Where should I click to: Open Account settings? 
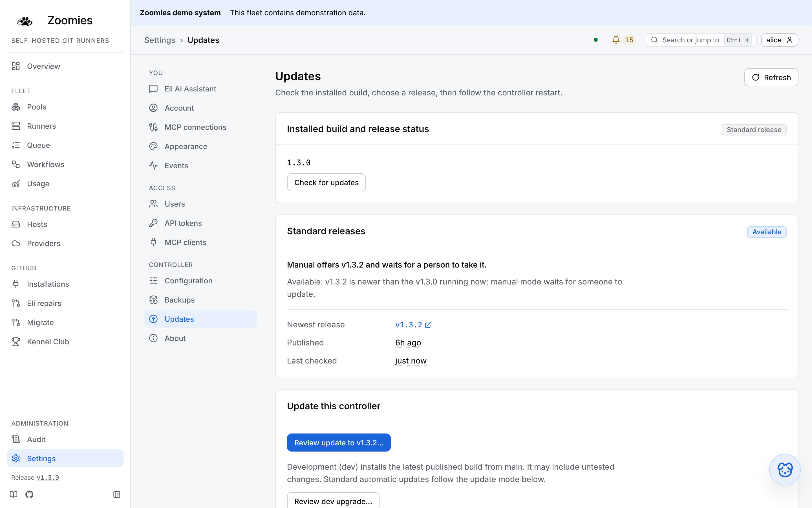(201, 108)
